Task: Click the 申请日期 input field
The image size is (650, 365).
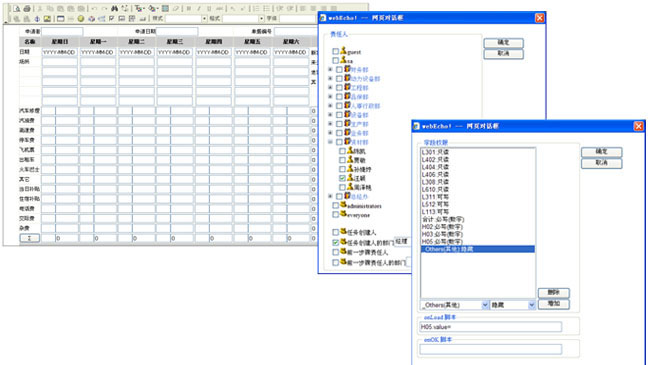Action: click(177, 32)
